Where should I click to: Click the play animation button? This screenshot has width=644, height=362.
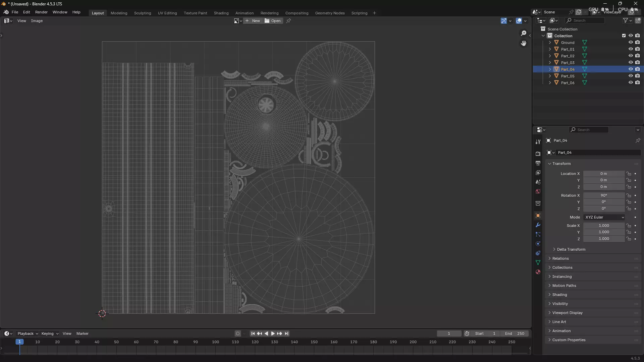273,334
